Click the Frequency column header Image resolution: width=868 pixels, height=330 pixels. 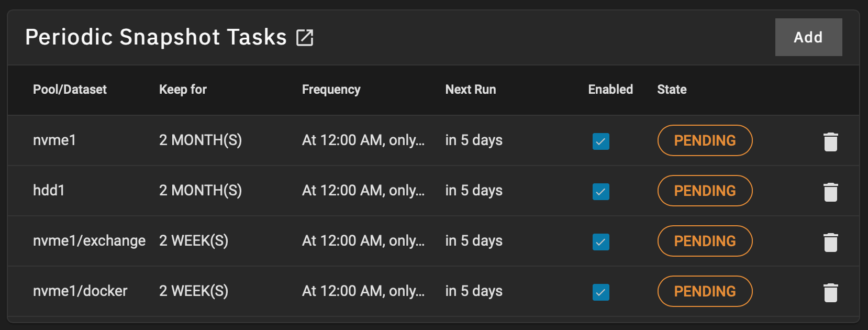click(331, 90)
